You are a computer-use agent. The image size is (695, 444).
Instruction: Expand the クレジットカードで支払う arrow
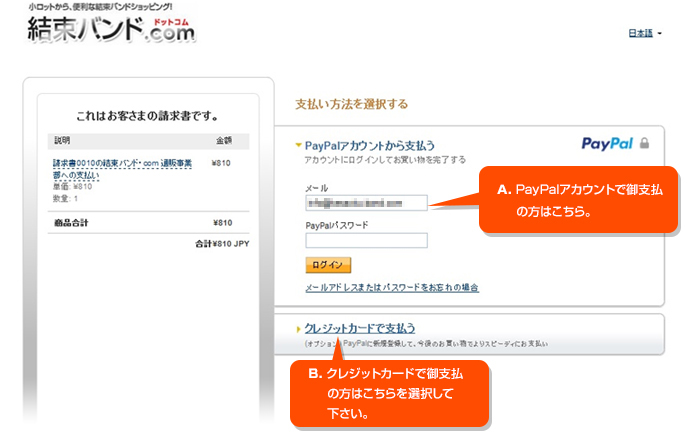click(x=298, y=329)
